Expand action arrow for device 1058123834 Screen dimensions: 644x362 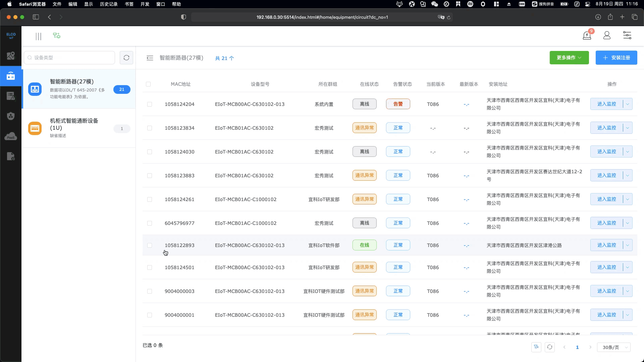point(627,128)
